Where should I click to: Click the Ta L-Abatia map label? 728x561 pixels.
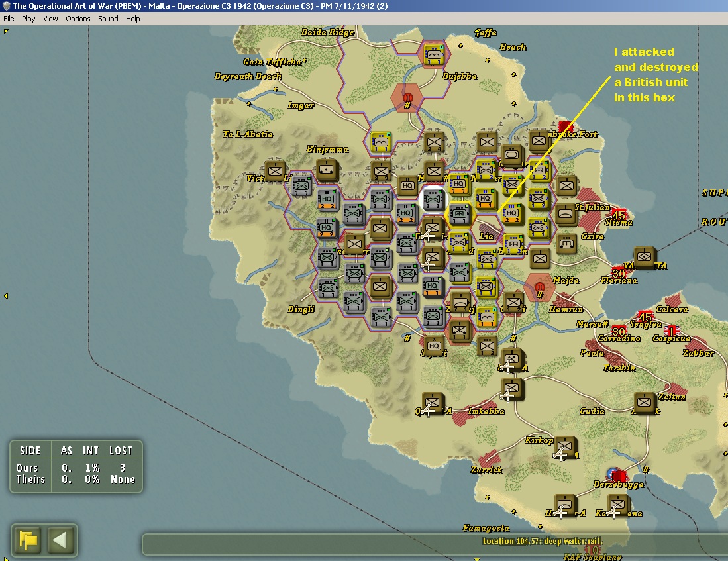pyautogui.click(x=248, y=134)
